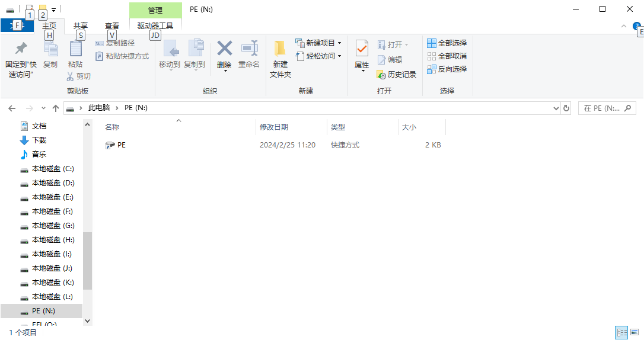Switch to details view layout
Screen dimensions: 644x340
click(621, 332)
